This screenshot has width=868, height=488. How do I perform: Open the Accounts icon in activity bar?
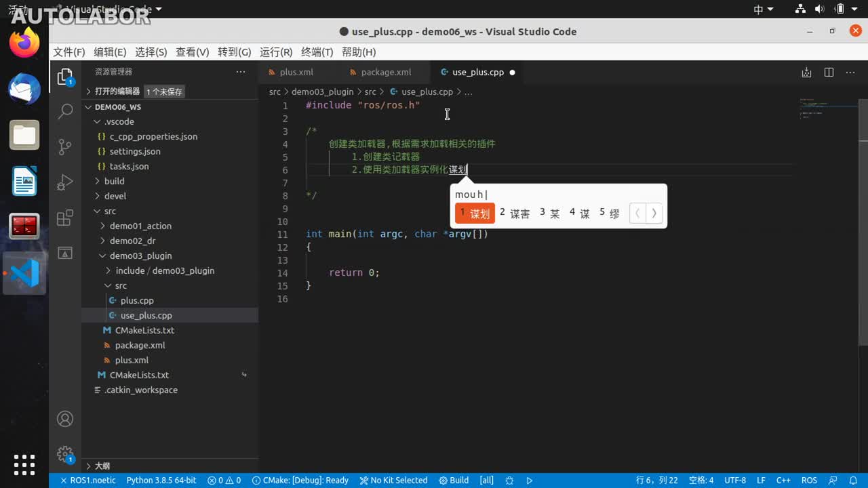click(65, 419)
